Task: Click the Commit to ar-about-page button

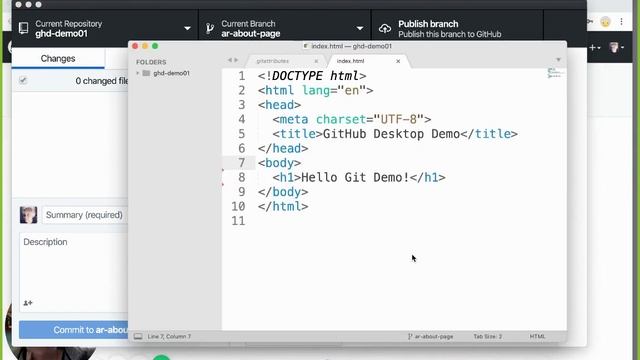Action: pyautogui.click(x=73, y=330)
